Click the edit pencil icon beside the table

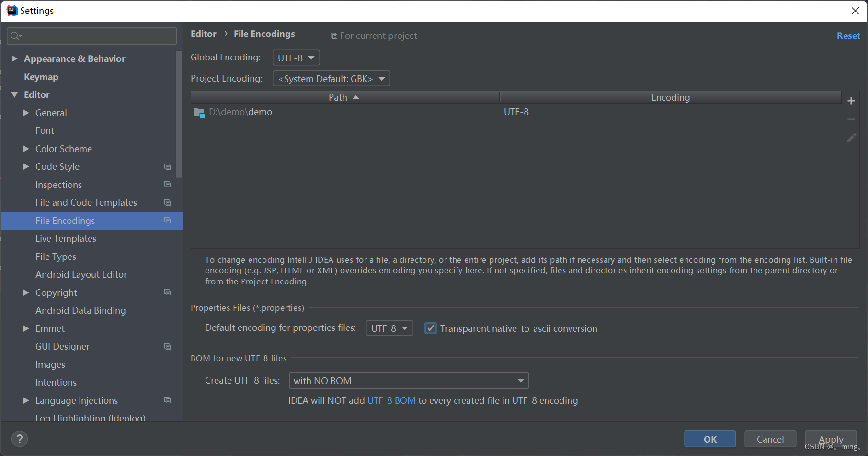(851, 138)
